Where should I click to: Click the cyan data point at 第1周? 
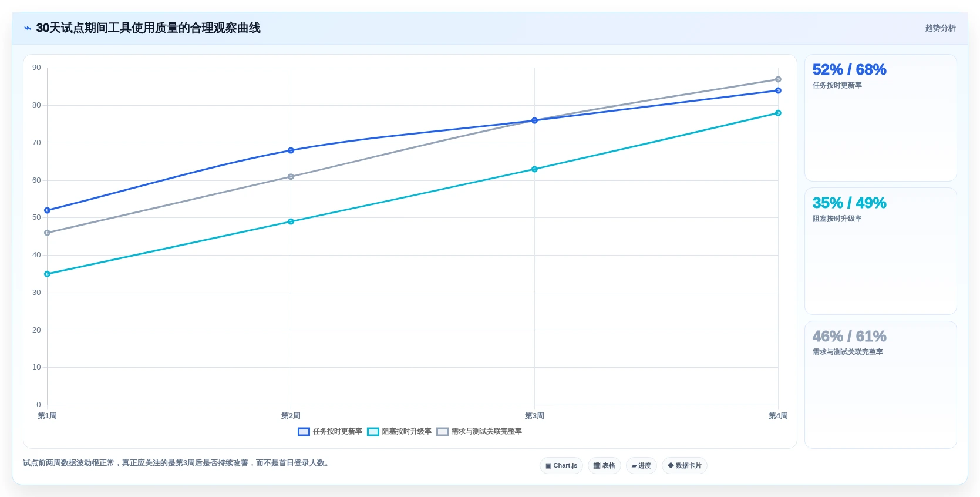click(48, 274)
